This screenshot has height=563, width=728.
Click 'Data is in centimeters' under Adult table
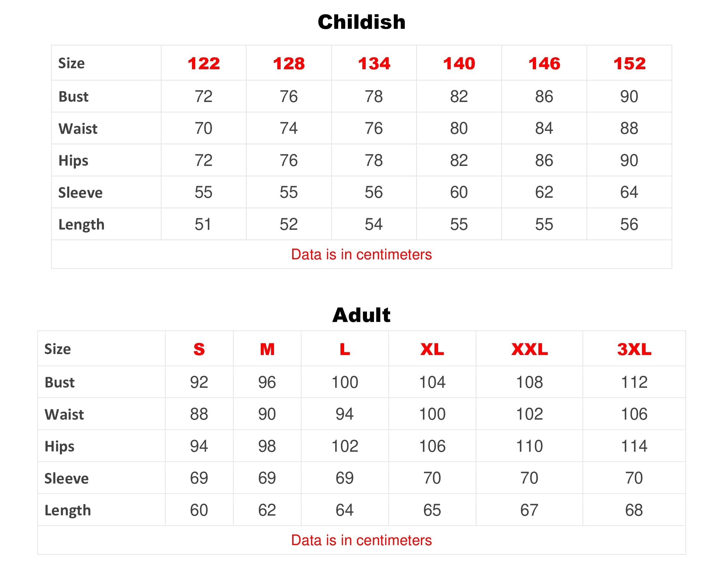coord(361,540)
